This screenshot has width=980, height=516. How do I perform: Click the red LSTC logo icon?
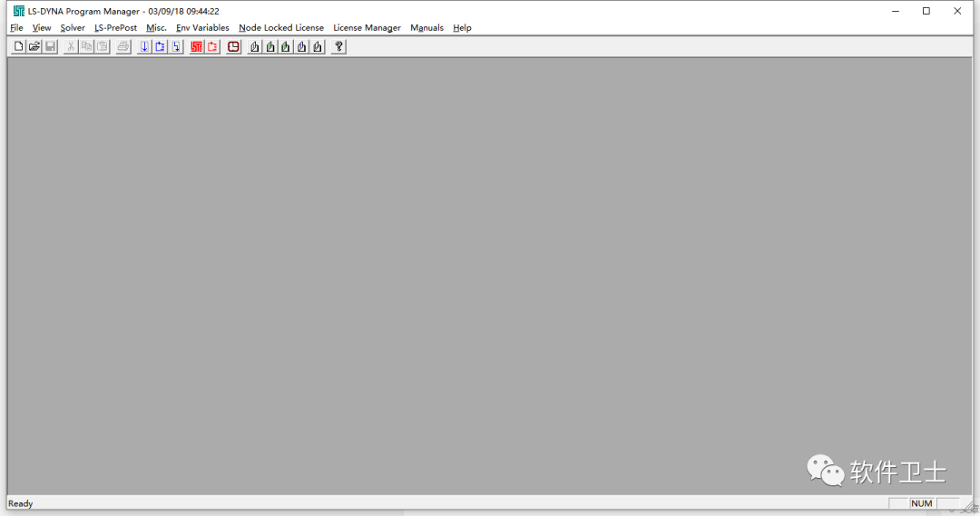pyautogui.click(x=197, y=47)
